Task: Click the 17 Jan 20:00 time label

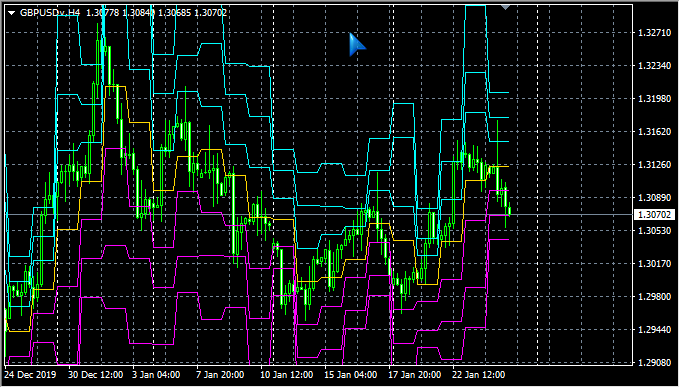Action: point(414,375)
